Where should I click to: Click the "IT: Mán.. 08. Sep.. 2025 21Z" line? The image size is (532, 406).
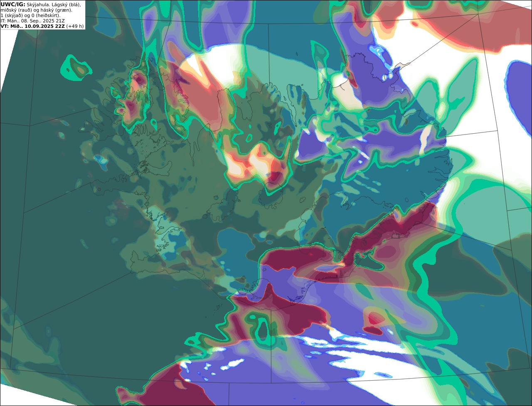[32, 21]
